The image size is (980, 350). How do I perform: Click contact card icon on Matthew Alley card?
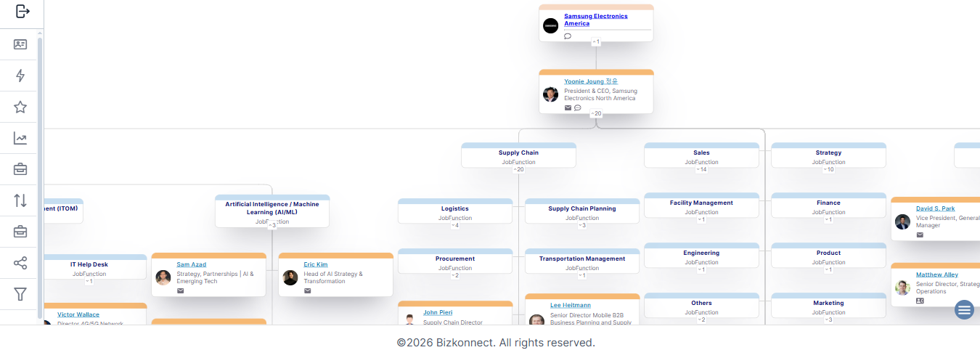point(920,301)
